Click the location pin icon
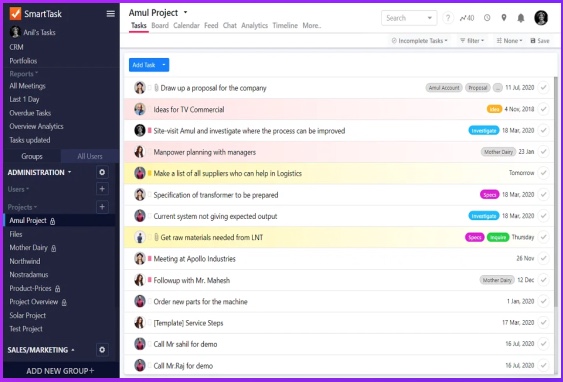 [x=504, y=18]
